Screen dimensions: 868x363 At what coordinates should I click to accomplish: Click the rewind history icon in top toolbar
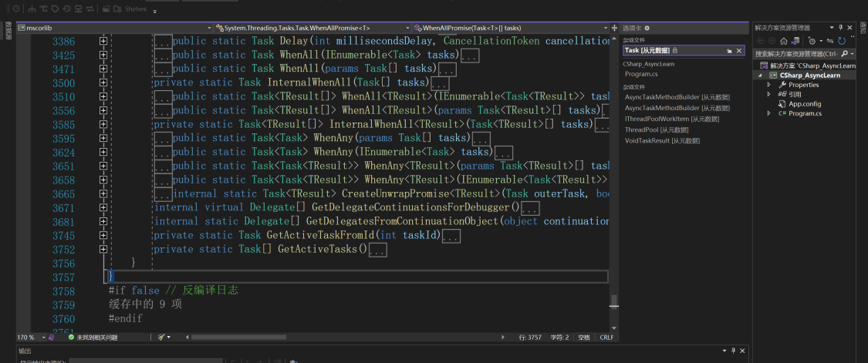point(66,8)
